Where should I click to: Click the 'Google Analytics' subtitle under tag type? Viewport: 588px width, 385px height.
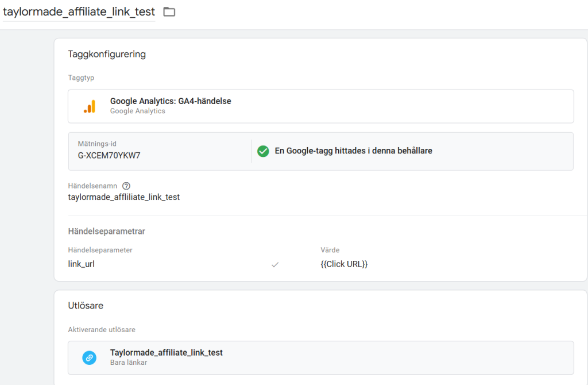point(138,111)
